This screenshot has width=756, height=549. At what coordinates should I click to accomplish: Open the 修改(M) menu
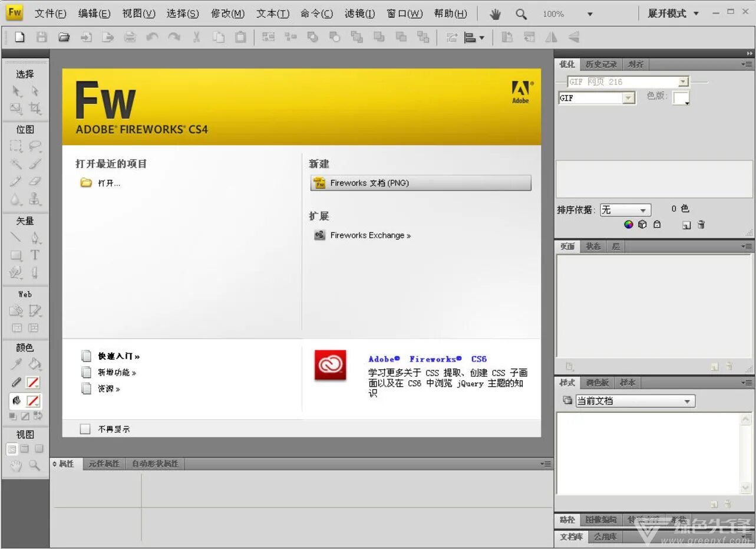click(x=227, y=14)
